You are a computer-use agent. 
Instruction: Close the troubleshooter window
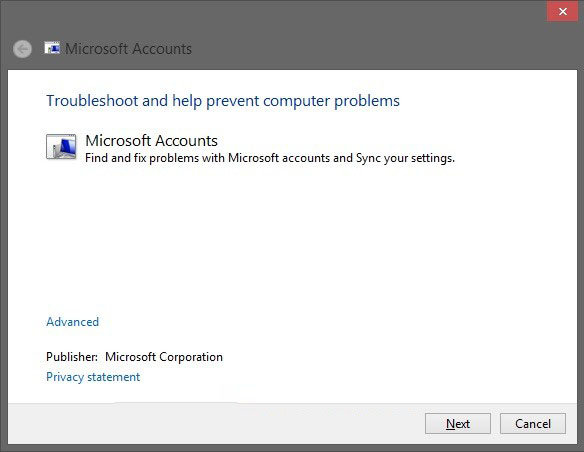click(562, 12)
